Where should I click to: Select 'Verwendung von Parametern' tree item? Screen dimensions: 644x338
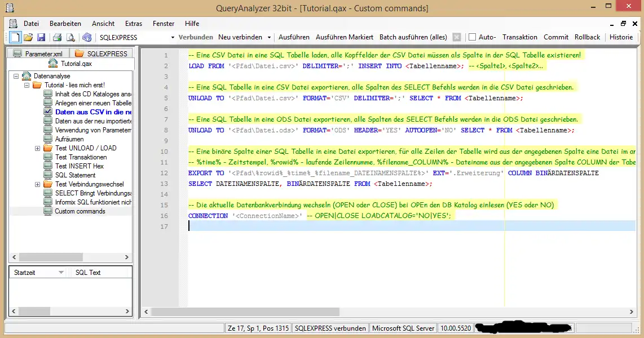pyautogui.click(x=93, y=130)
